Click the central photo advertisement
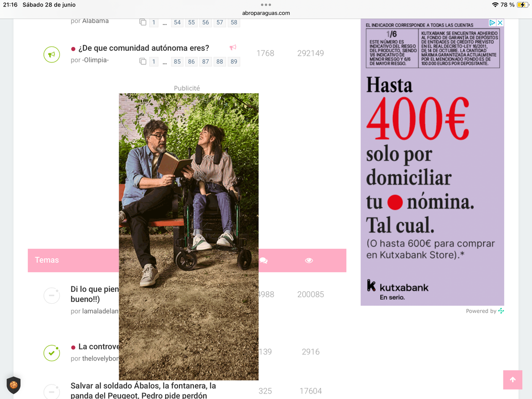 point(188,236)
